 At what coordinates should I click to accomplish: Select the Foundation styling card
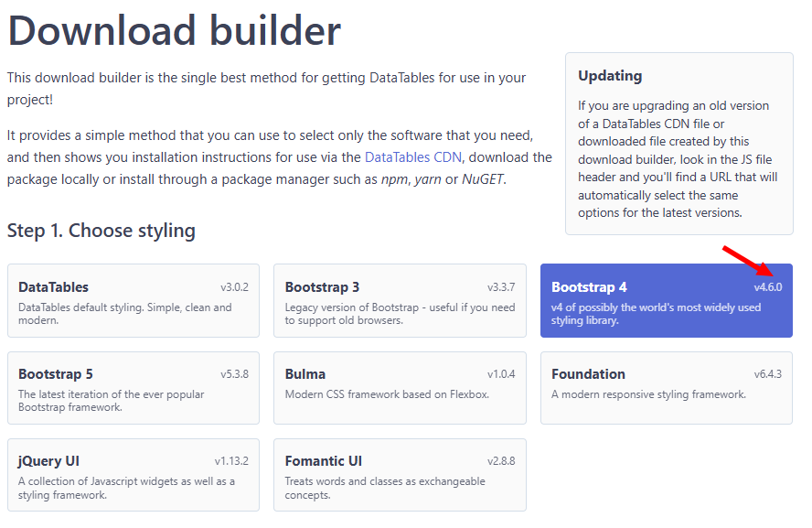tap(667, 388)
